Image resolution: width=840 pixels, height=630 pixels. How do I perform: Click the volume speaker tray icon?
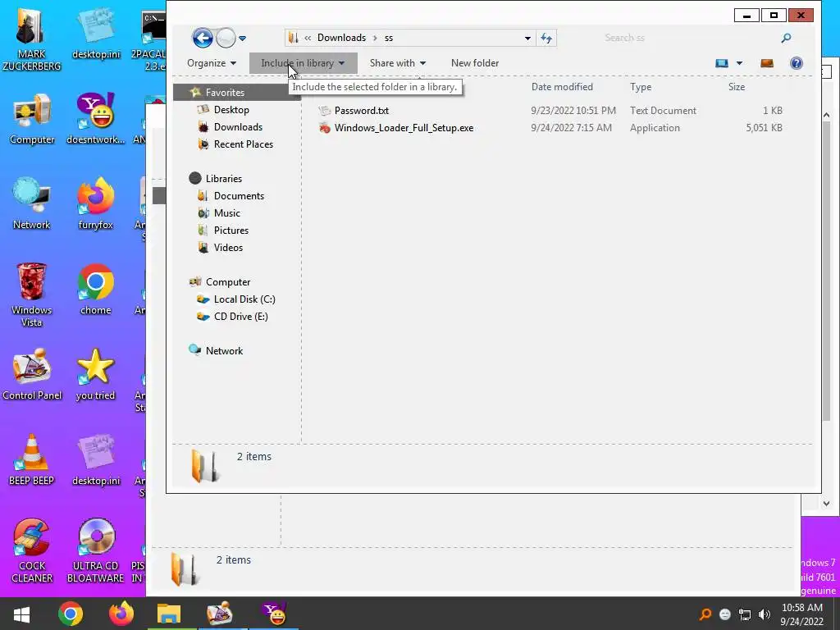click(764, 614)
